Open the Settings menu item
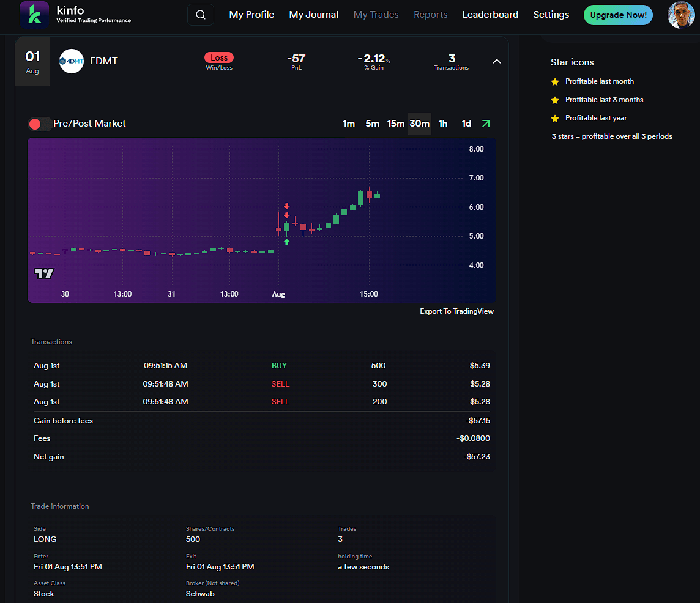Image resolution: width=700 pixels, height=603 pixels. click(x=551, y=15)
